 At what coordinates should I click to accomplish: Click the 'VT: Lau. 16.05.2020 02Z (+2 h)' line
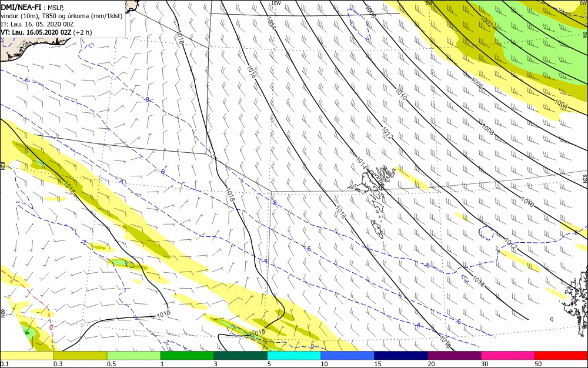(46, 32)
